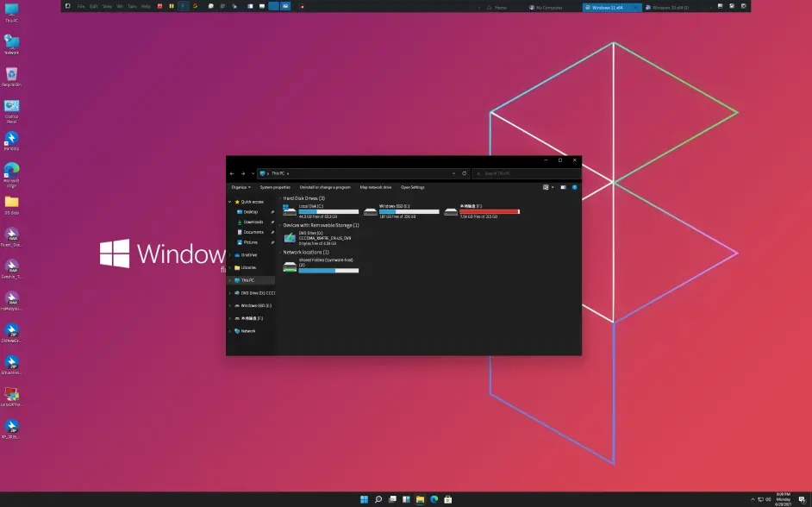Image resolution: width=812 pixels, height=507 pixels.
Task: Show hidden system tray icons
Action: pos(753,499)
